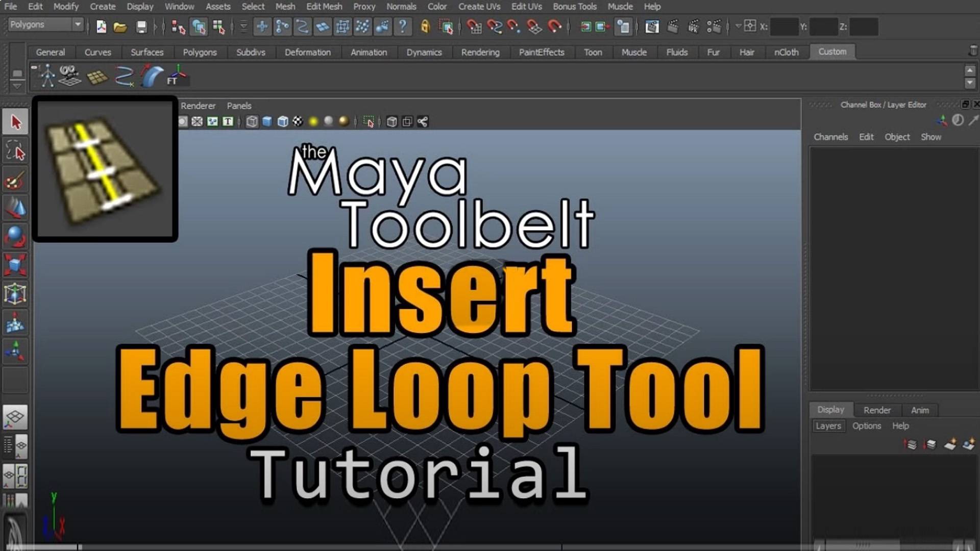Viewport: 980px width, 551px height.
Task: Open the Normals menu
Action: [401, 7]
